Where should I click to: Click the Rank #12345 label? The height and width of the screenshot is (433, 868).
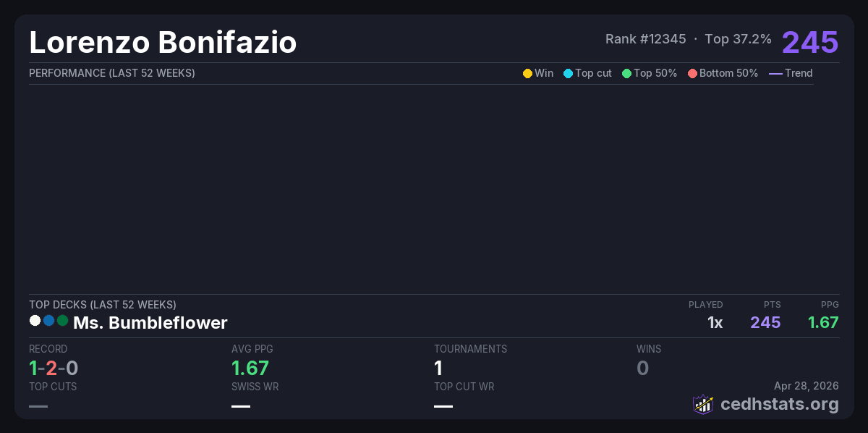pyautogui.click(x=645, y=39)
